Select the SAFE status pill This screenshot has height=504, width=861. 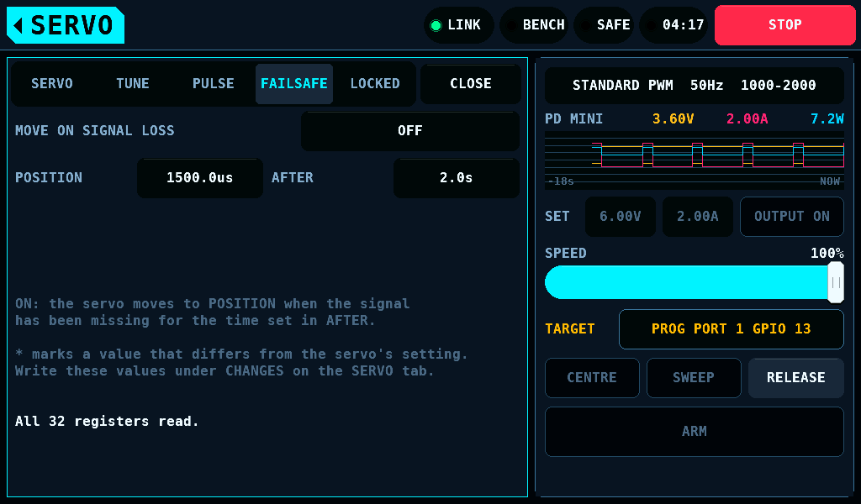coord(604,25)
